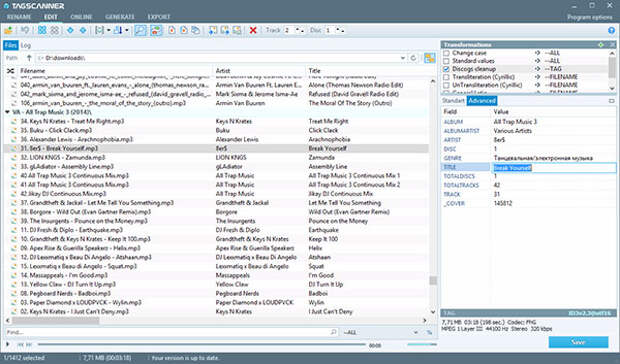
Task: Click the up-folder arrow next to Path
Action: 29,58
